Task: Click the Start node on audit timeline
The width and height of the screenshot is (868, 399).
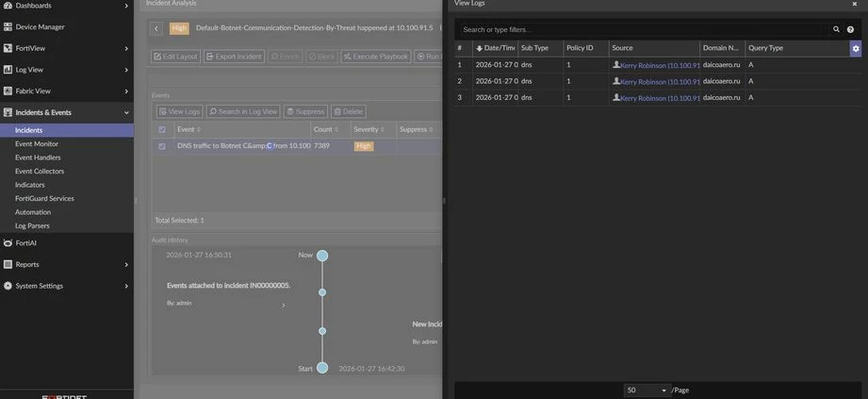Action: pyautogui.click(x=322, y=368)
